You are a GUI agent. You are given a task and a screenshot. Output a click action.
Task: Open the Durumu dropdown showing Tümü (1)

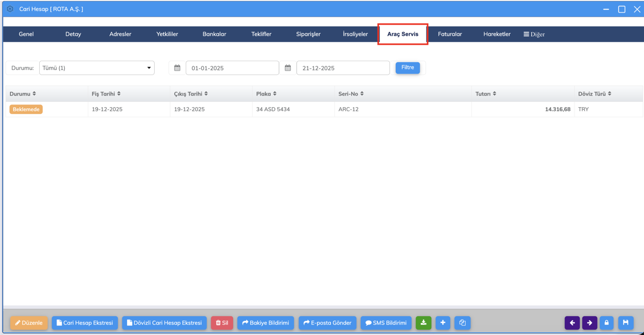tap(97, 68)
